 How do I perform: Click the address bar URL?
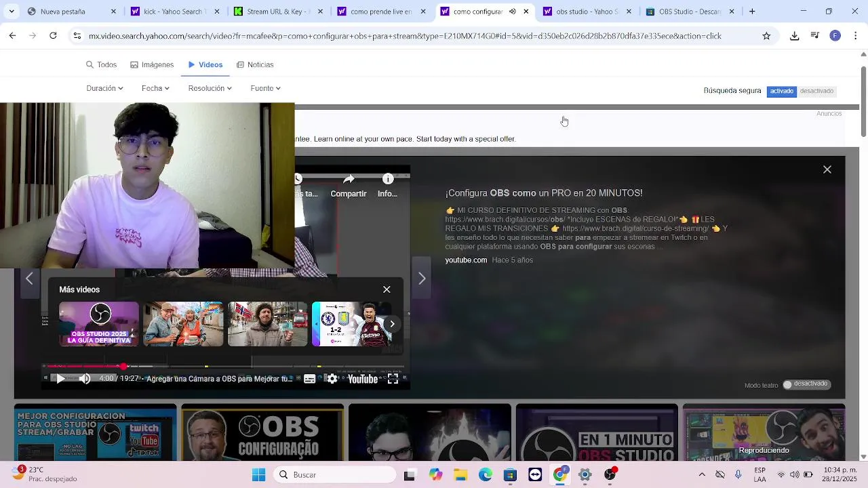[x=405, y=36]
